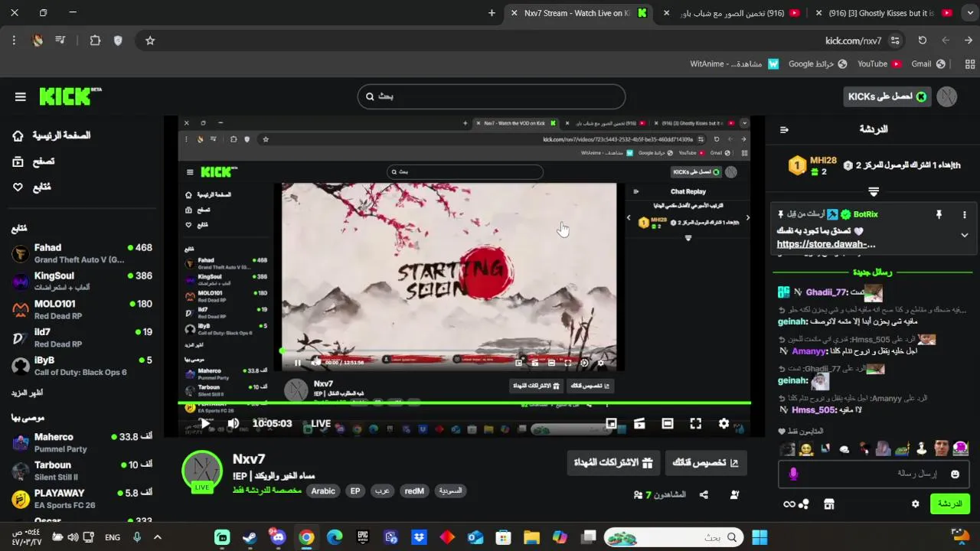This screenshot has height=551, width=980.
Task: Click the send message chat input
Action: coord(873,474)
